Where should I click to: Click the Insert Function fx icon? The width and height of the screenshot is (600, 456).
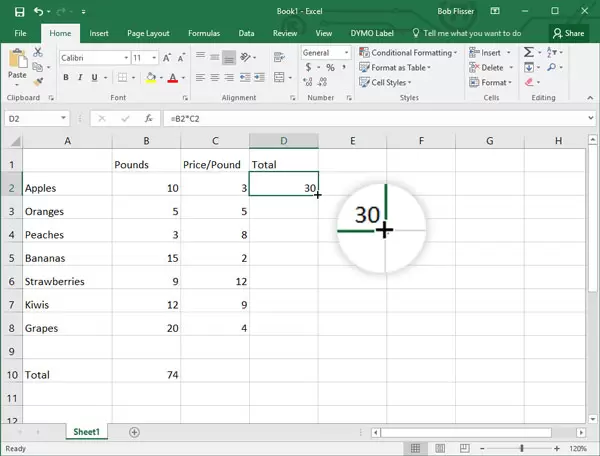click(148, 118)
